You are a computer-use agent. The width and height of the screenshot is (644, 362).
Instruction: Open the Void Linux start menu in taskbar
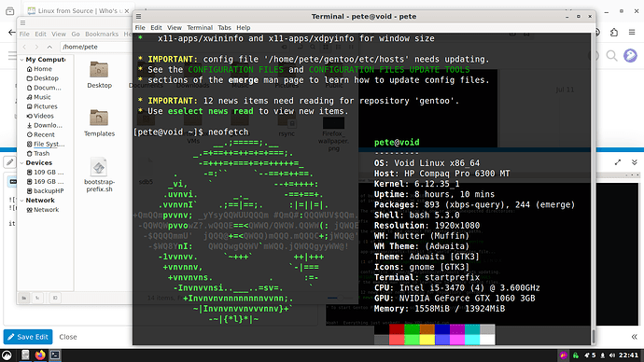(x=7, y=355)
